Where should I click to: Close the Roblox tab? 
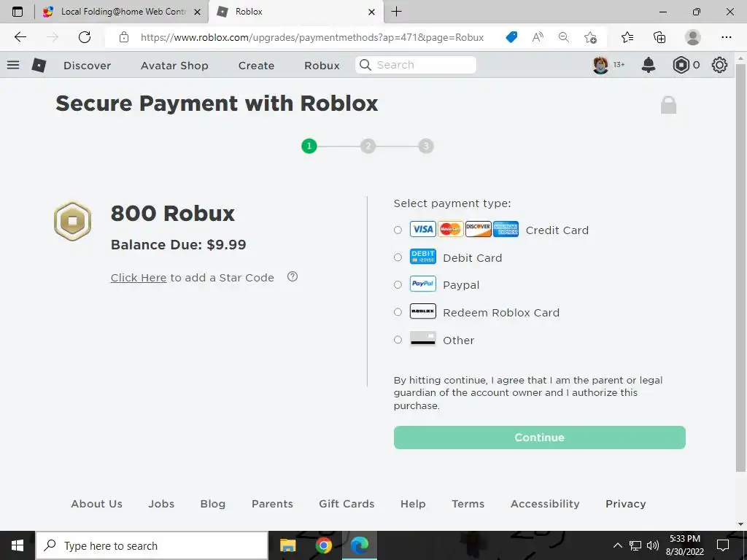click(x=371, y=12)
